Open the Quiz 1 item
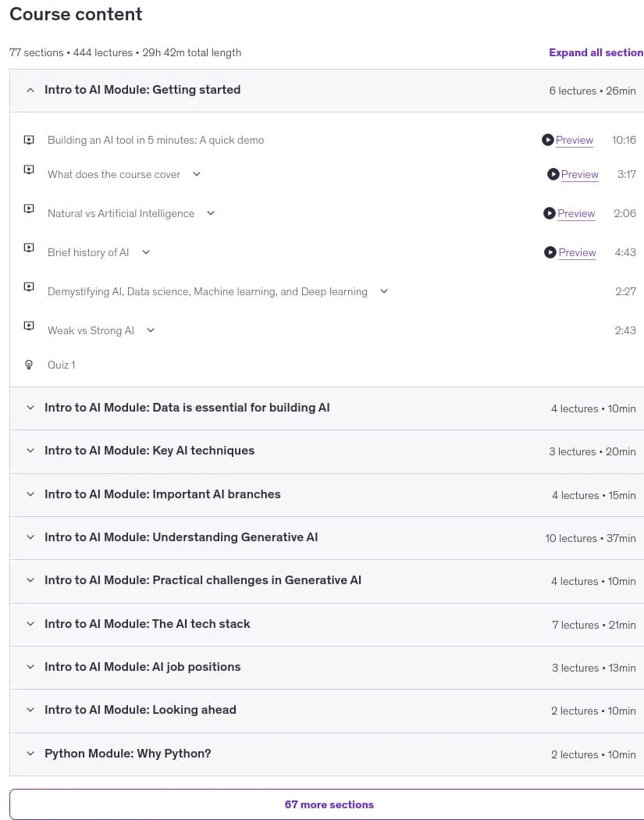The width and height of the screenshot is (644, 820). click(61, 365)
